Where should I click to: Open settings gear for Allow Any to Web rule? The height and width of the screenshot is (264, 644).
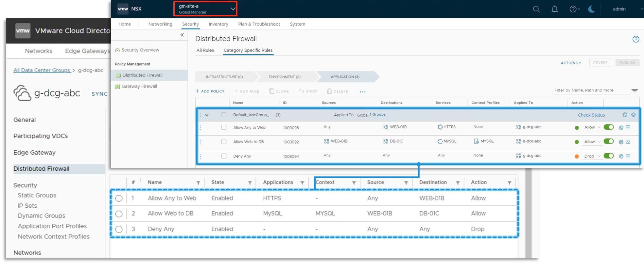[621, 128]
